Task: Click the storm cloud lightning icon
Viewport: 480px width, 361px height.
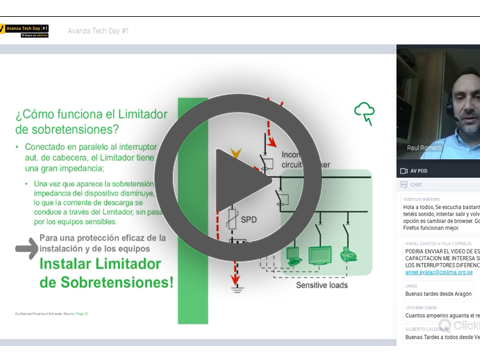Action: 364,114
